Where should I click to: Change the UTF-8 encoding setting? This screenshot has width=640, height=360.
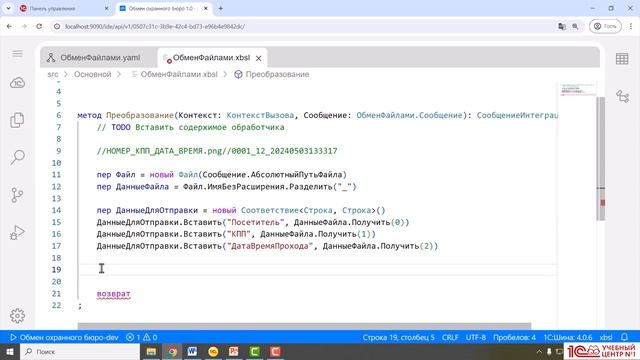click(476, 338)
